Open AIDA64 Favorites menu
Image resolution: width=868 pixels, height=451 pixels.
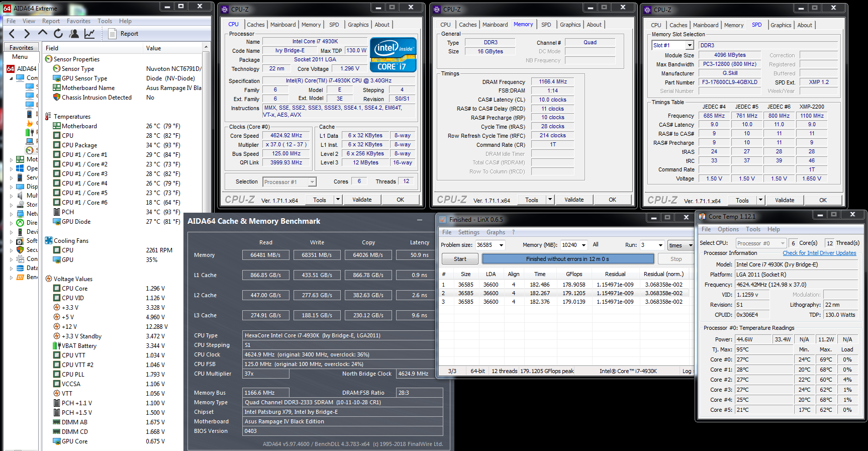point(78,21)
